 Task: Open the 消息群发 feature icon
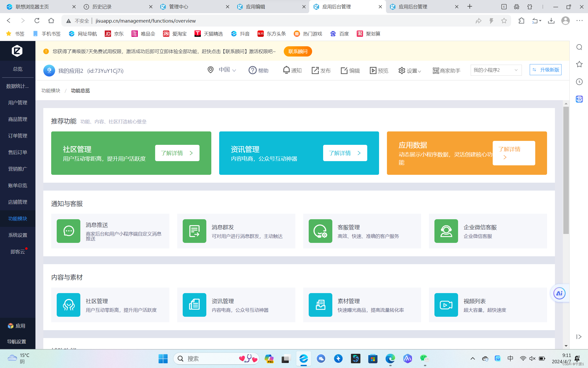(194, 231)
